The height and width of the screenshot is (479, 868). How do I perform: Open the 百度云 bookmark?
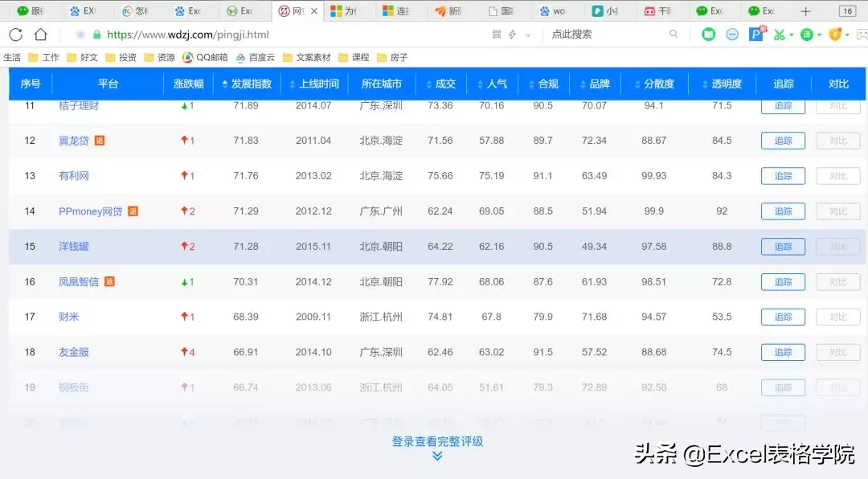coord(256,57)
